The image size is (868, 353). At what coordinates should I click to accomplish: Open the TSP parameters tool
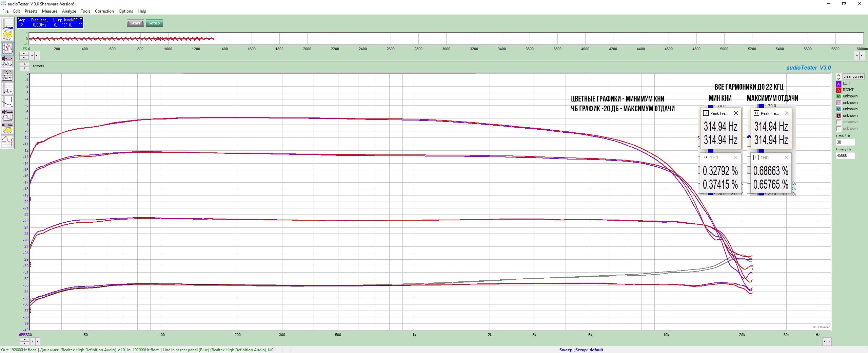pyautogui.click(x=7, y=75)
